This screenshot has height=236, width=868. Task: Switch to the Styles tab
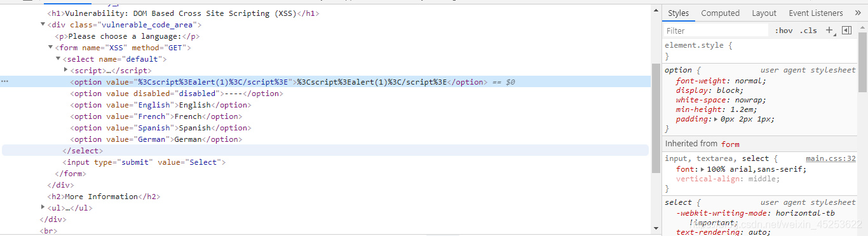pos(678,13)
